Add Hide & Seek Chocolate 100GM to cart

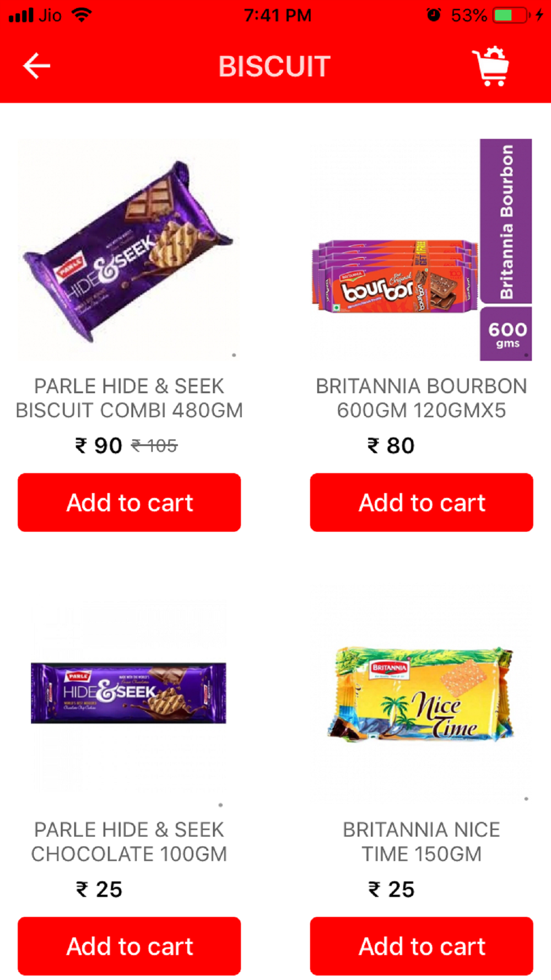129,946
